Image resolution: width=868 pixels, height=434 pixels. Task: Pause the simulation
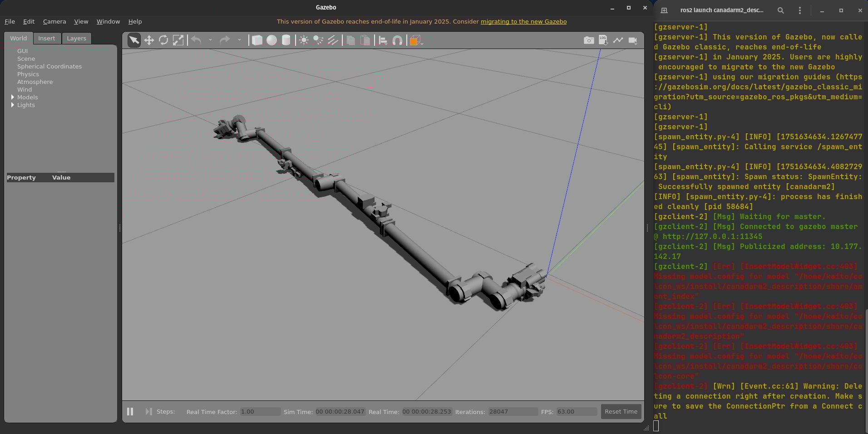point(130,411)
